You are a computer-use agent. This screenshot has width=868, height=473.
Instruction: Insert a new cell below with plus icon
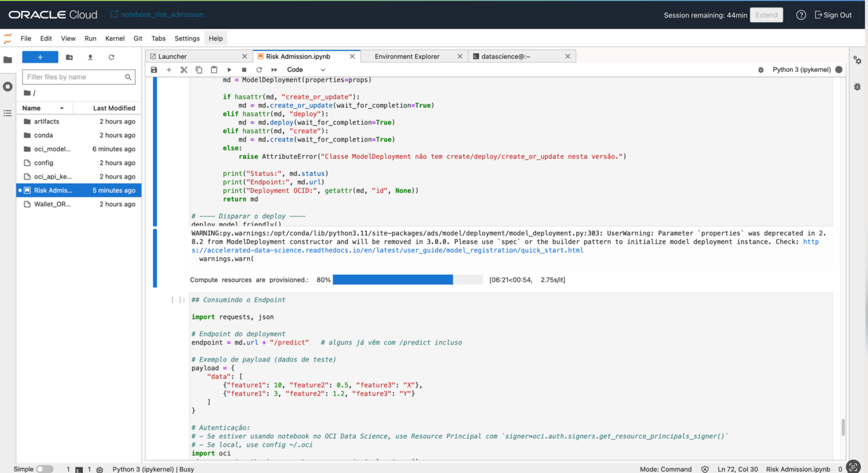(x=169, y=70)
